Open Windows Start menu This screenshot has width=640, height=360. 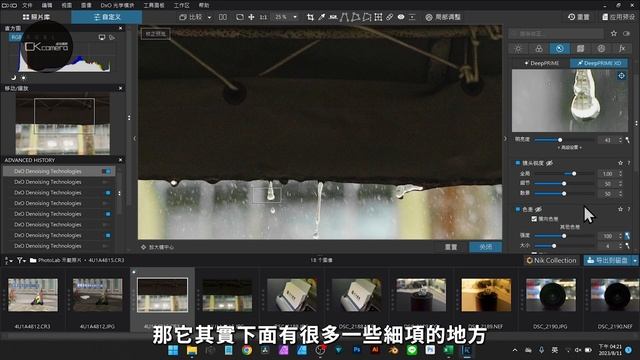click(x=173, y=350)
